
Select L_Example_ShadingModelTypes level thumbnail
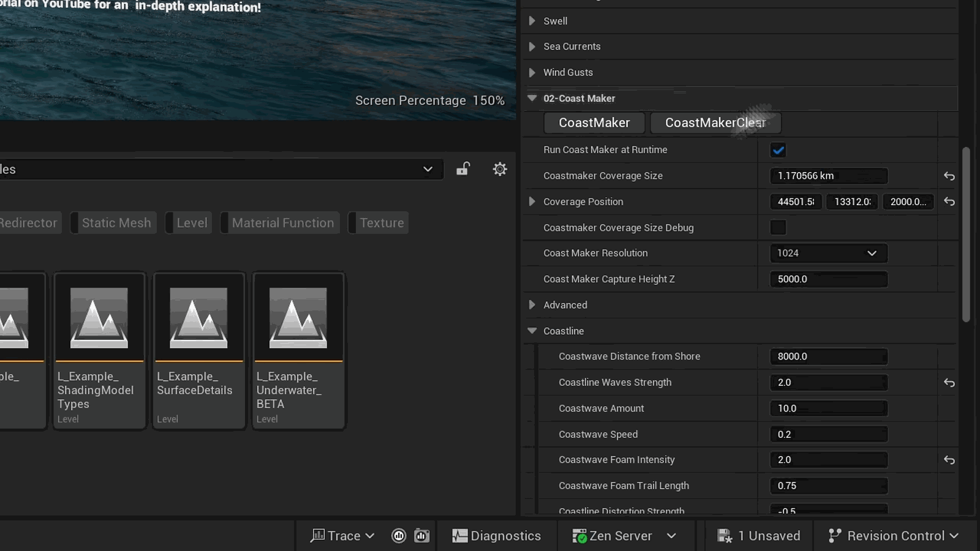[99, 318]
